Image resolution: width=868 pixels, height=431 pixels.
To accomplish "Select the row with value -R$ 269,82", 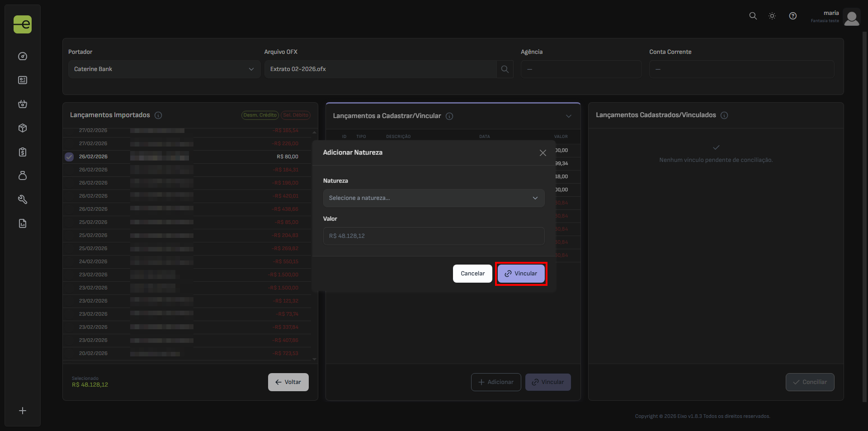I will pyautogui.click(x=187, y=249).
